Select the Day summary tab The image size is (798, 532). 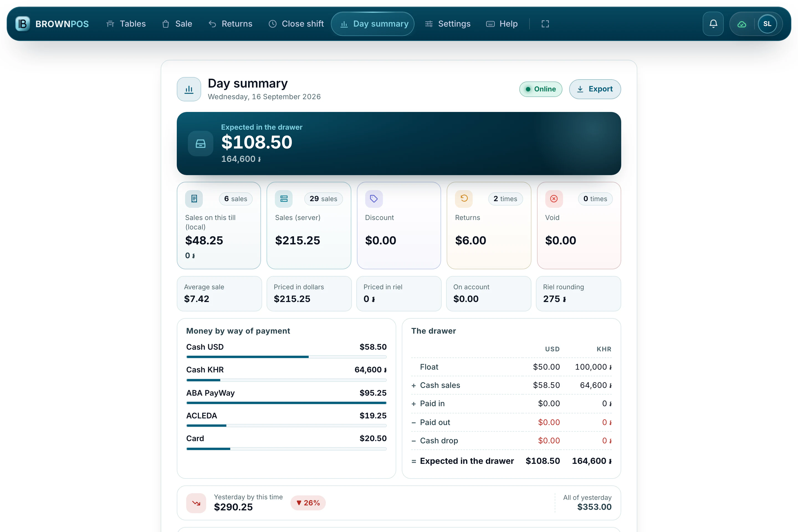pyautogui.click(x=372, y=24)
